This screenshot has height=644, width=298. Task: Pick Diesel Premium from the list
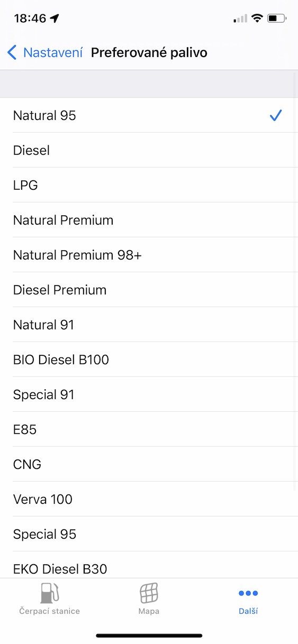point(149,290)
